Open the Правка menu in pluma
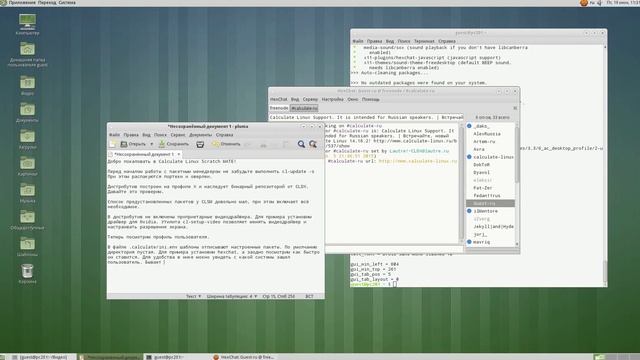Viewport: 640px width, 360px height. point(131,135)
